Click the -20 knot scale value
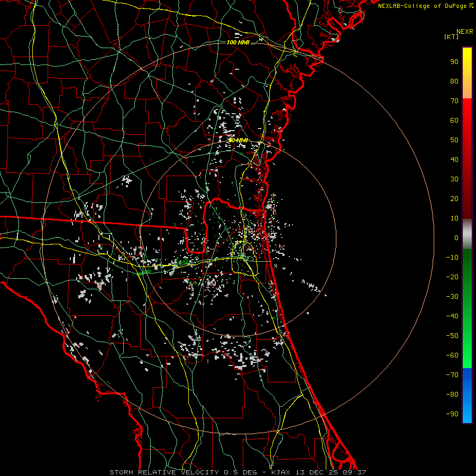 [x=452, y=277]
